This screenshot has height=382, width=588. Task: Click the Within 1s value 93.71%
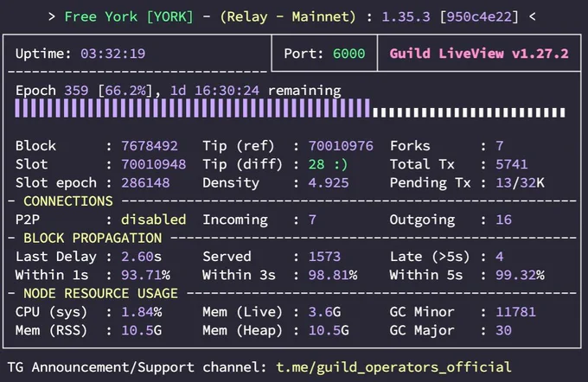[145, 275]
